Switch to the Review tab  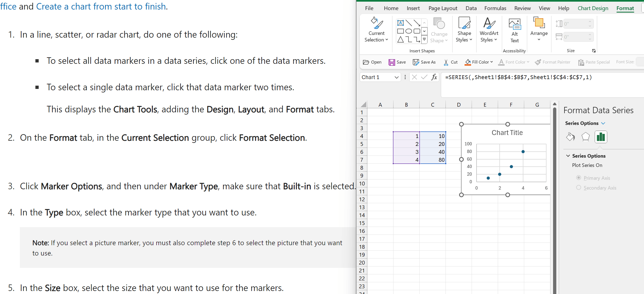coord(522,8)
